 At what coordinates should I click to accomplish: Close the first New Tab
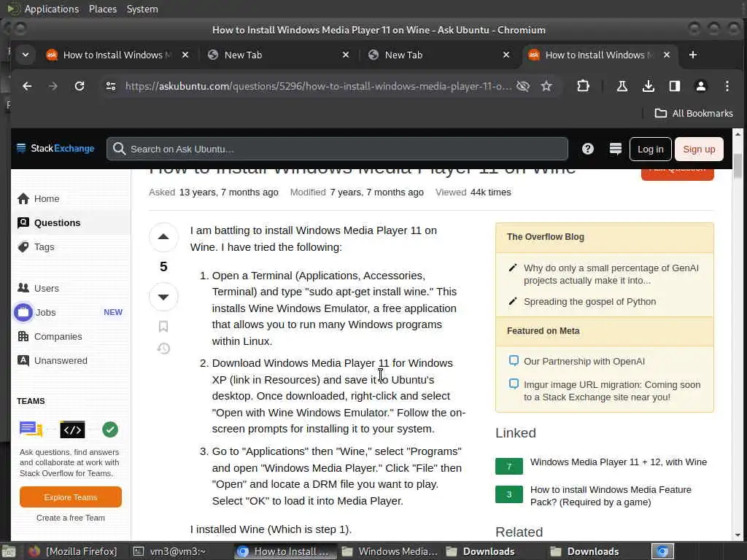346,55
